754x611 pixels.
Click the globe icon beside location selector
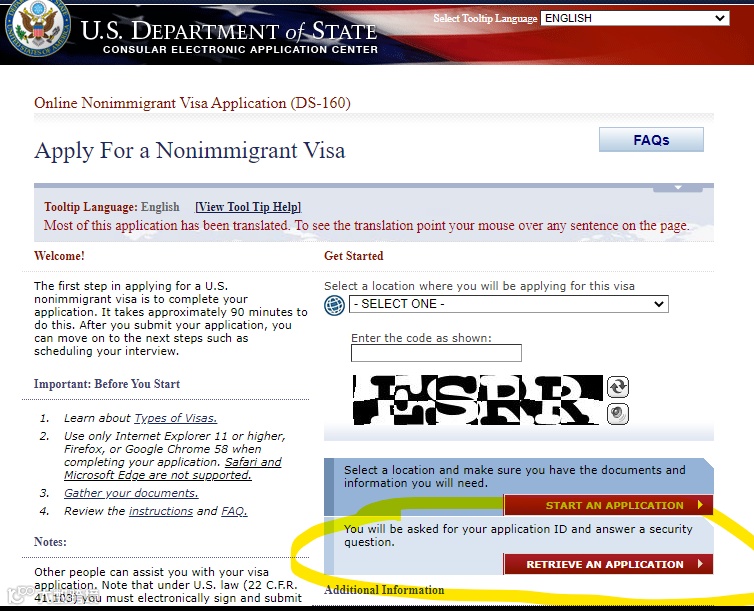tap(334, 305)
